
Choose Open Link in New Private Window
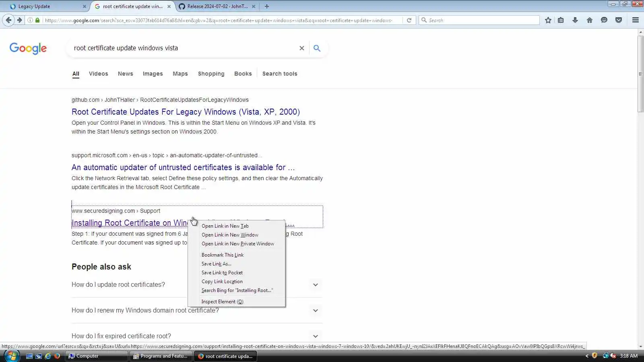click(237, 244)
